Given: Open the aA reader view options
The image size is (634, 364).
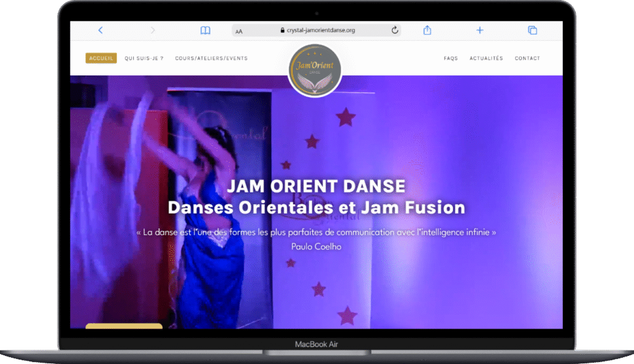Looking at the screenshot, I should coord(240,30).
